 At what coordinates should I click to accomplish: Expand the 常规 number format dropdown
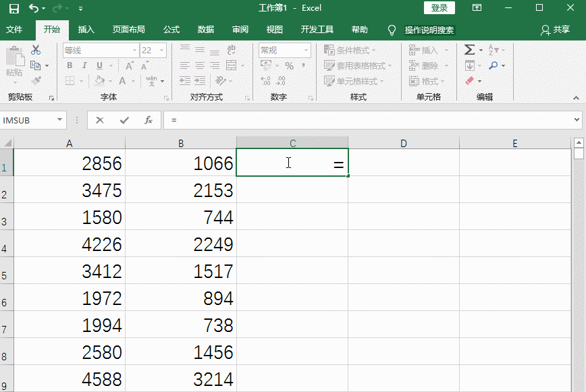click(x=307, y=50)
